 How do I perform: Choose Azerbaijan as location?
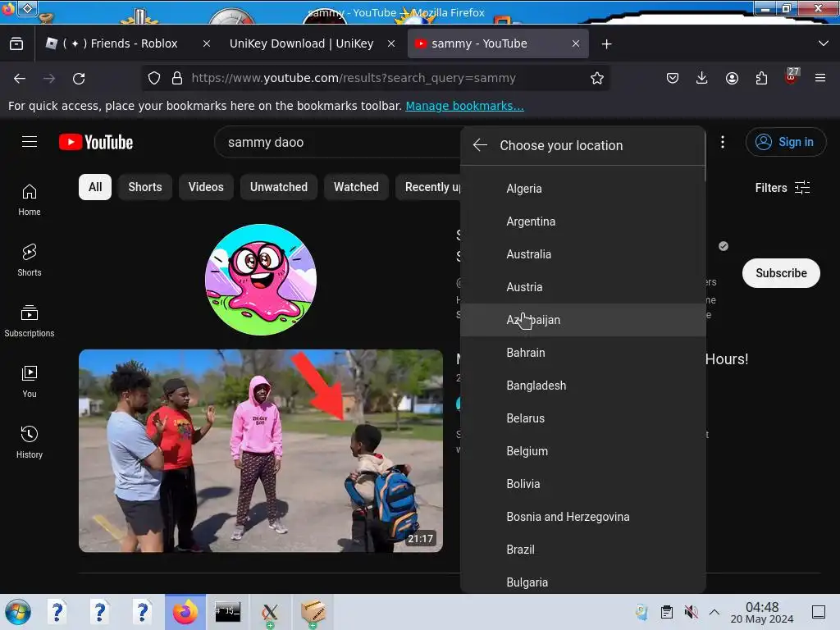(x=583, y=320)
